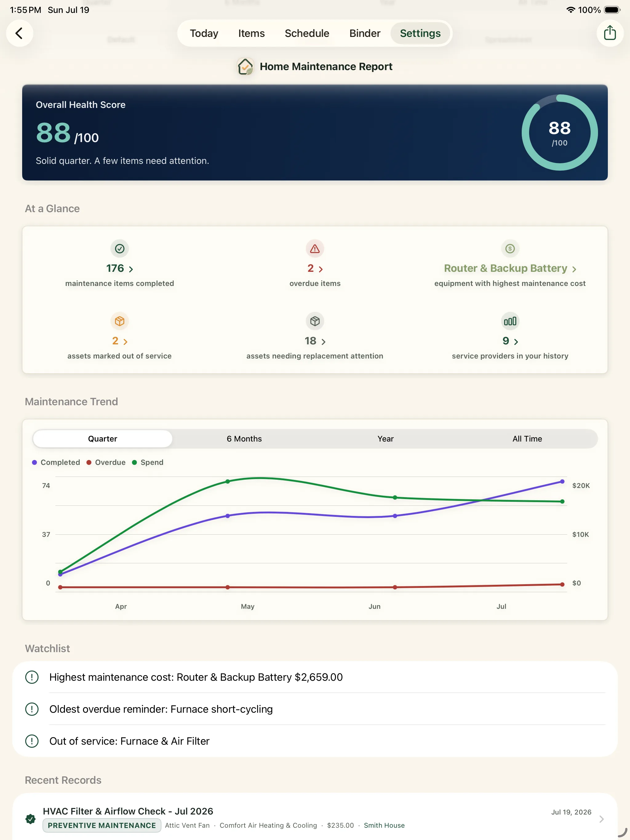This screenshot has height=840, width=630.
Task: Tap the 18 replacement attention count
Action: (x=310, y=341)
